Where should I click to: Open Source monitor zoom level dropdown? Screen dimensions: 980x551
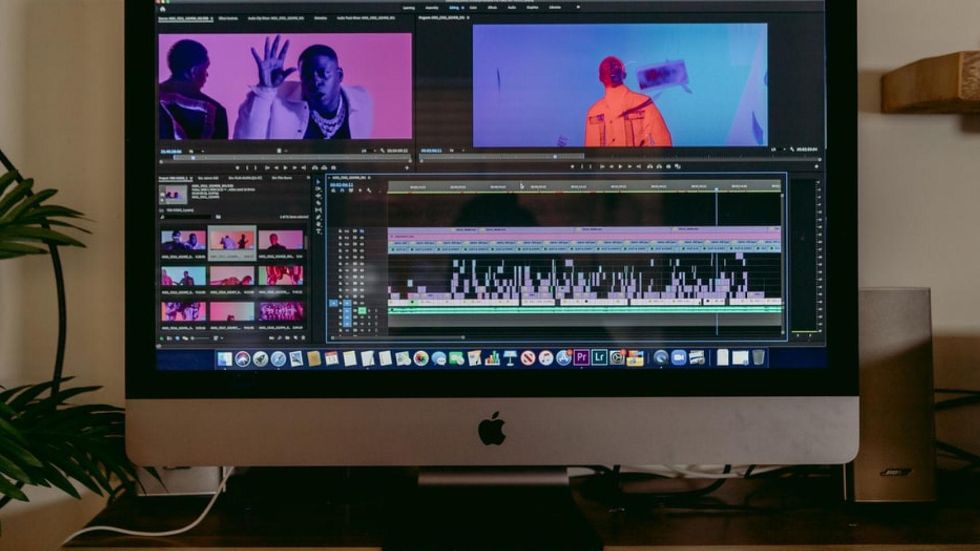tap(196, 151)
